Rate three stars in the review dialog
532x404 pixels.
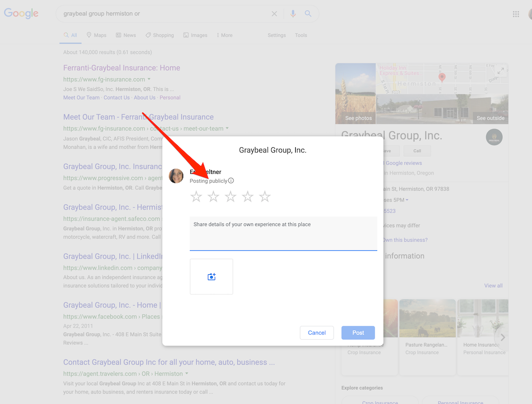click(x=230, y=197)
